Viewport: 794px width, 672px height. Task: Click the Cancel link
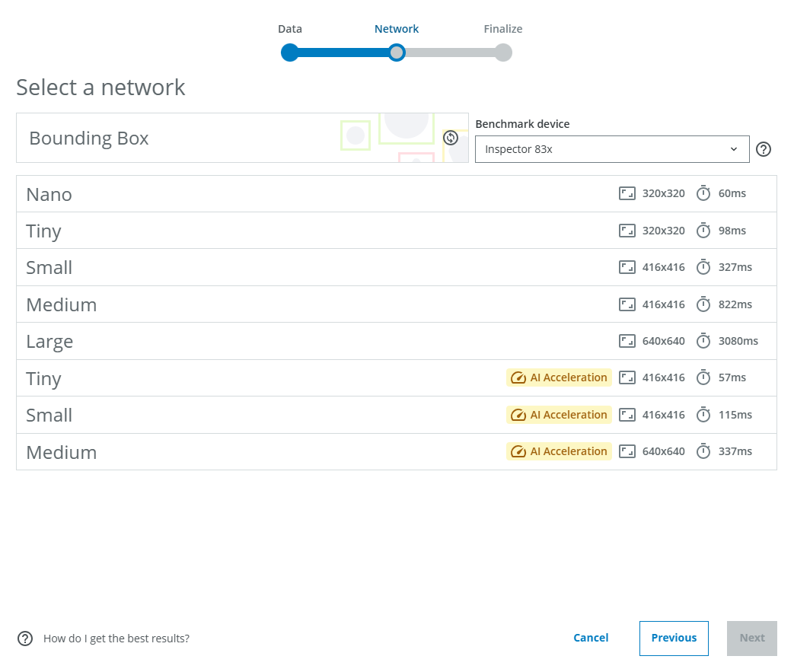[x=591, y=639]
